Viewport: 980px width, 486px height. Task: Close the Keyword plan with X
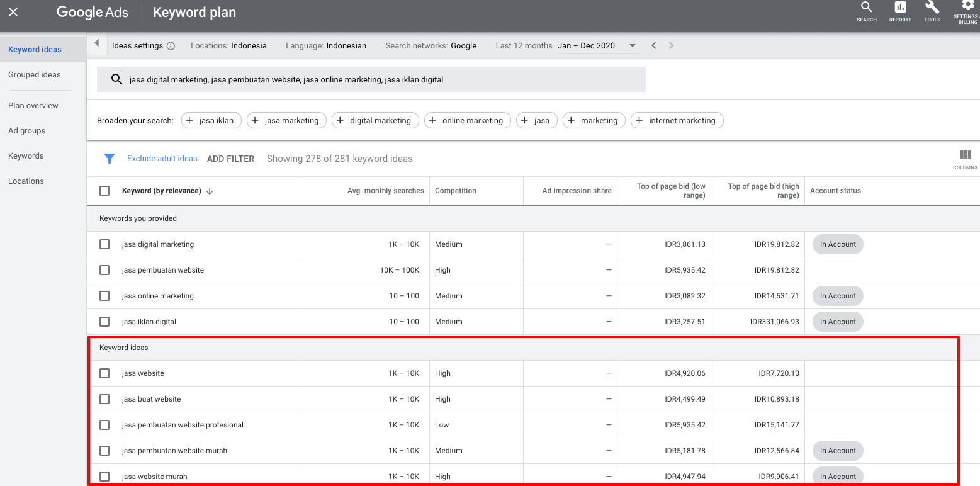(x=13, y=12)
